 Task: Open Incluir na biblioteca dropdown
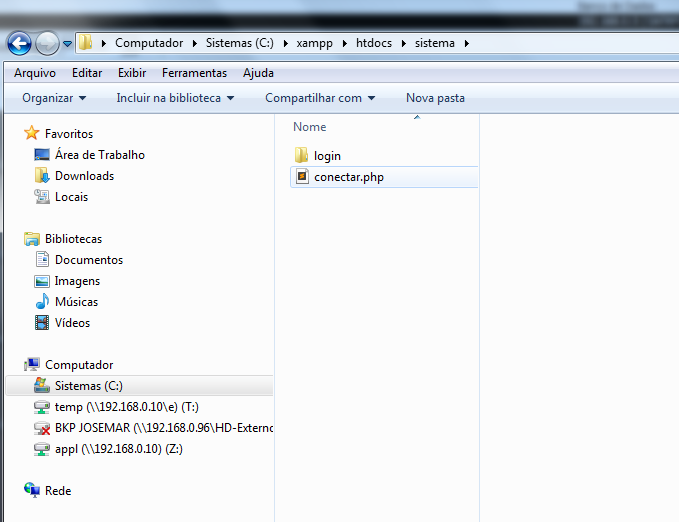[x=175, y=98]
